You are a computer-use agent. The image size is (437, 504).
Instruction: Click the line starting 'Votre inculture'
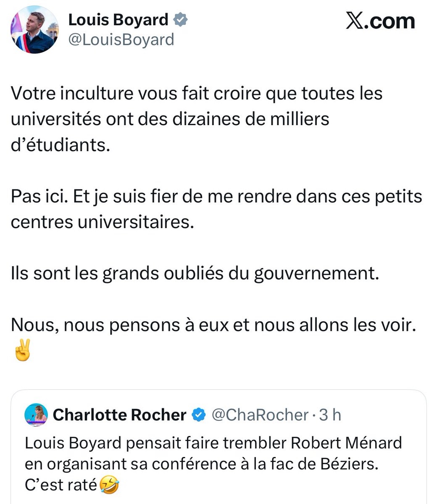coord(196,94)
